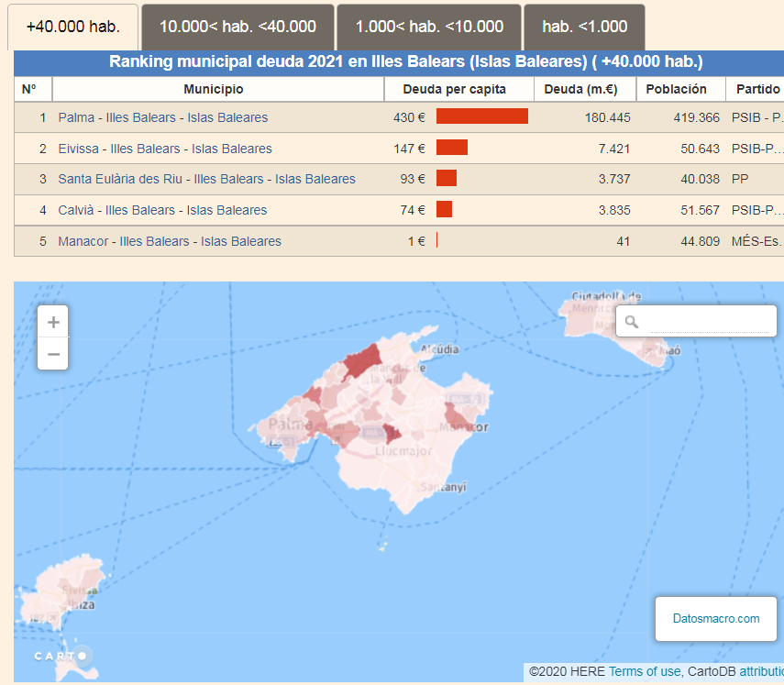Sort table by Población header
784x685 pixels.
[676, 89]
